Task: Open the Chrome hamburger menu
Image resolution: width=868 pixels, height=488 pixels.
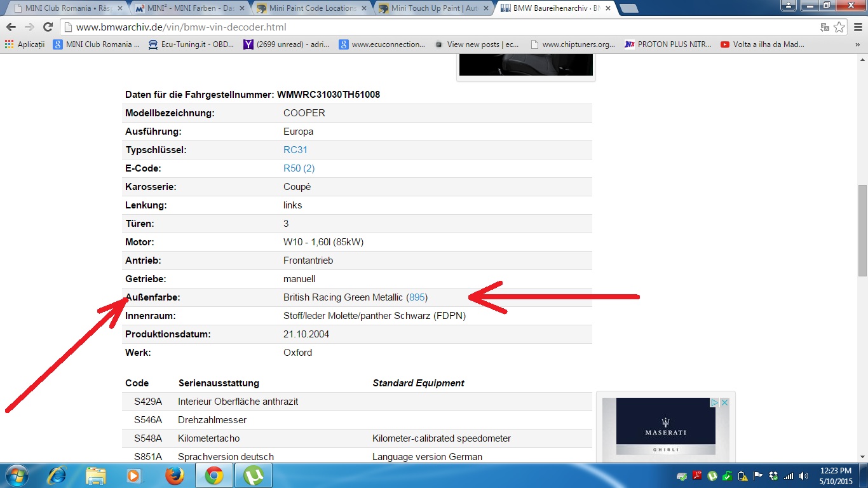Action: [x=857, y=27]
